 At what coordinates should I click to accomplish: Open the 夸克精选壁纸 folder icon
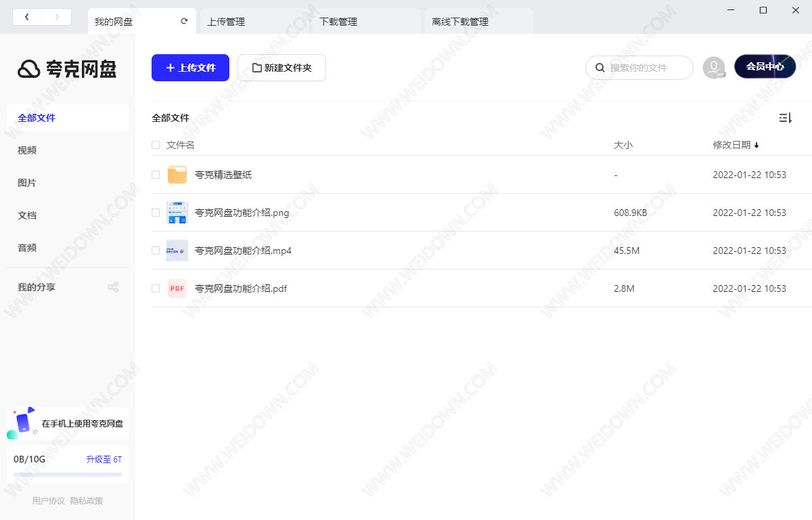pyautogui.click(x=177, y=175)
